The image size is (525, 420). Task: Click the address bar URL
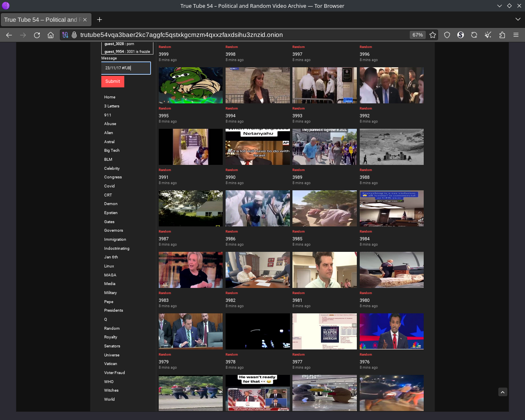pyautogui.click(x=181, y=35)
